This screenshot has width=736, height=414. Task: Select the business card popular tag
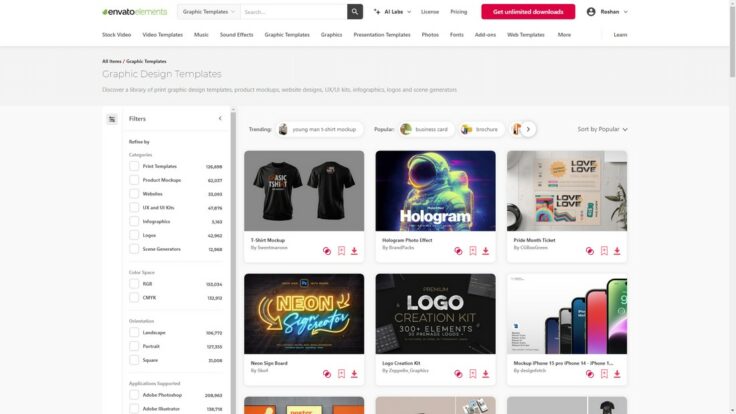426,129
